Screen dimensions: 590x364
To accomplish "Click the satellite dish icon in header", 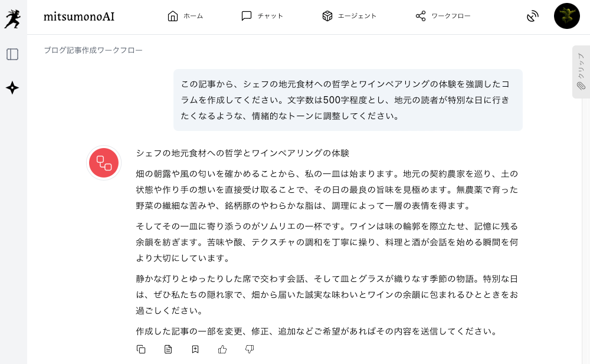I will (x=533, y=16).
